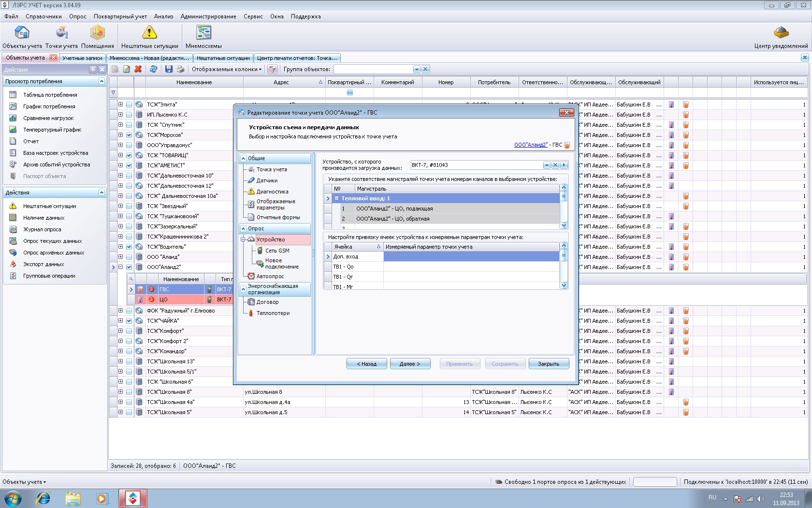Open the Опрос menu
812x508 pixels.
[77, 16]
